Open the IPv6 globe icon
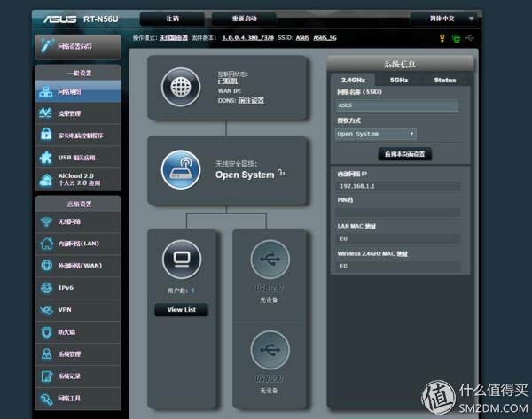 [x=46, y=288]
